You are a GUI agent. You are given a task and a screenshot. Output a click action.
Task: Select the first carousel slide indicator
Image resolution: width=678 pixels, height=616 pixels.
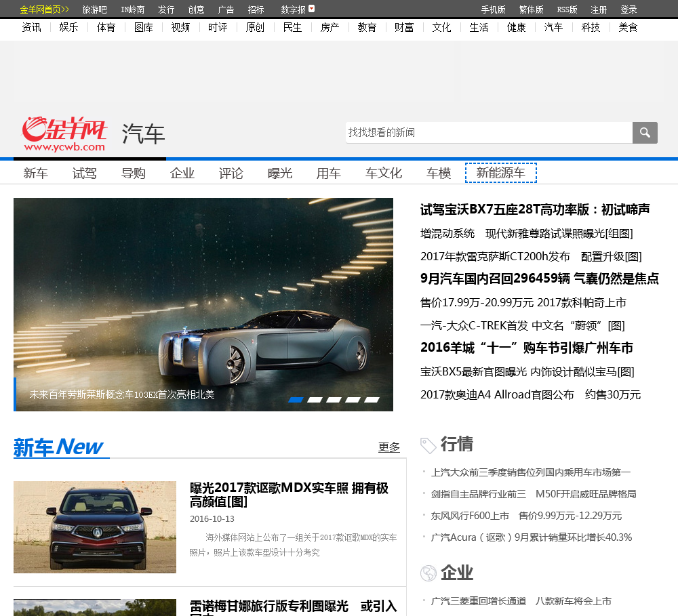point(296,400)
